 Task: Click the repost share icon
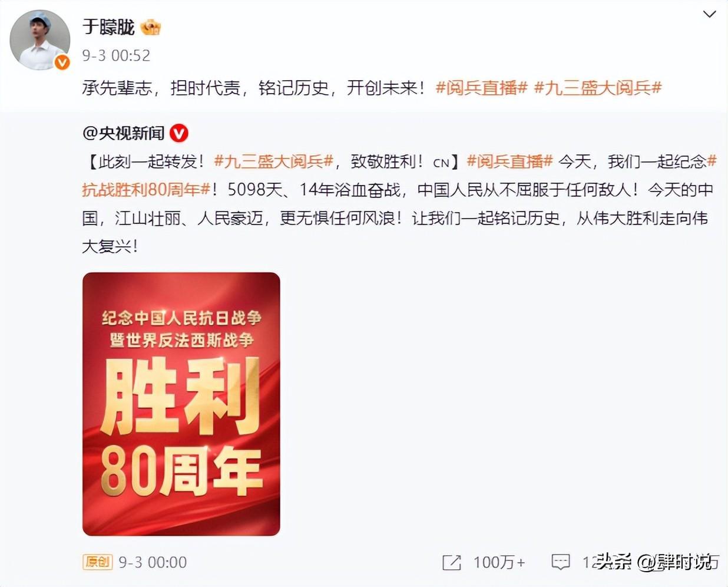pyautogui.click(x=452, y=562)
